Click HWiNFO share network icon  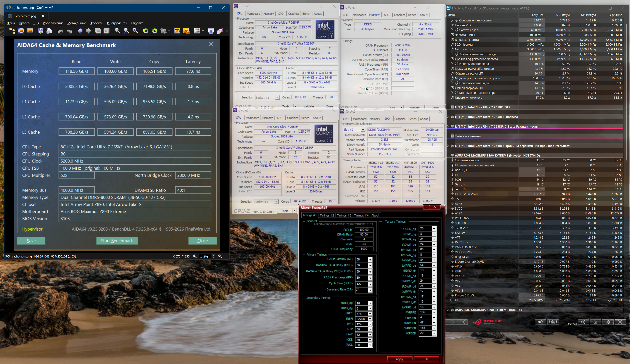[541, 322]
